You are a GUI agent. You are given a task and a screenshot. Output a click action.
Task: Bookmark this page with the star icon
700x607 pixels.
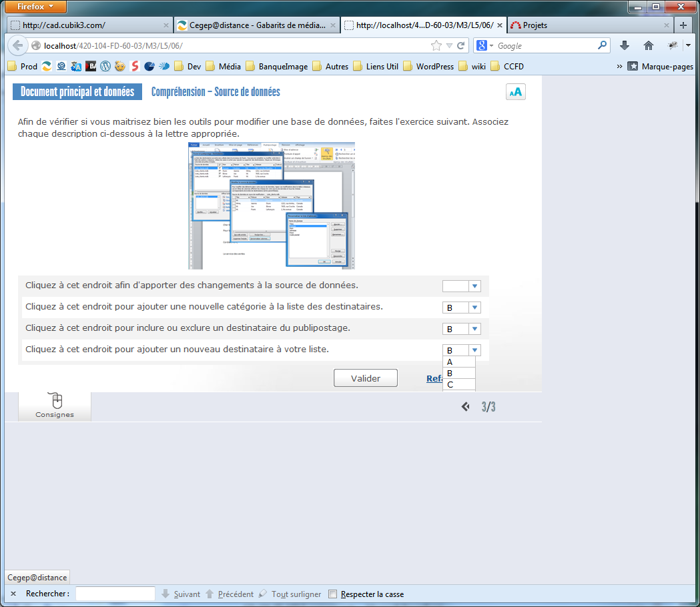pos(436,45)
